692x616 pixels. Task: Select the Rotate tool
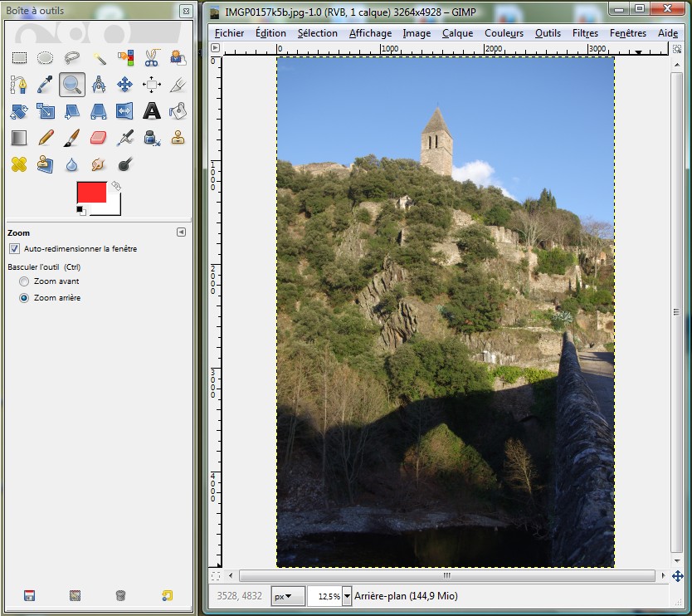(19, 111)
